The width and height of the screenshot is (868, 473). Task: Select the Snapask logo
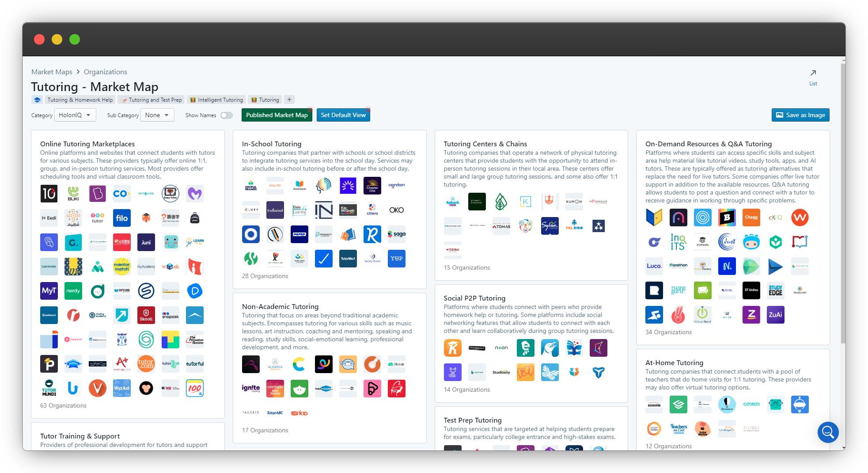pos(171,315)
